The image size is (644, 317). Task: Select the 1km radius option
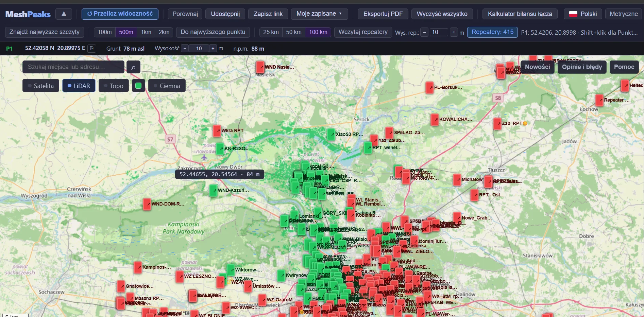click(146, 32)
